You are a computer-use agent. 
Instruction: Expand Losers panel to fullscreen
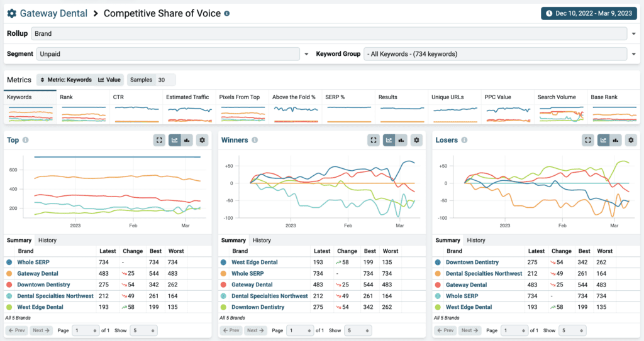click(x=588, y=140)
